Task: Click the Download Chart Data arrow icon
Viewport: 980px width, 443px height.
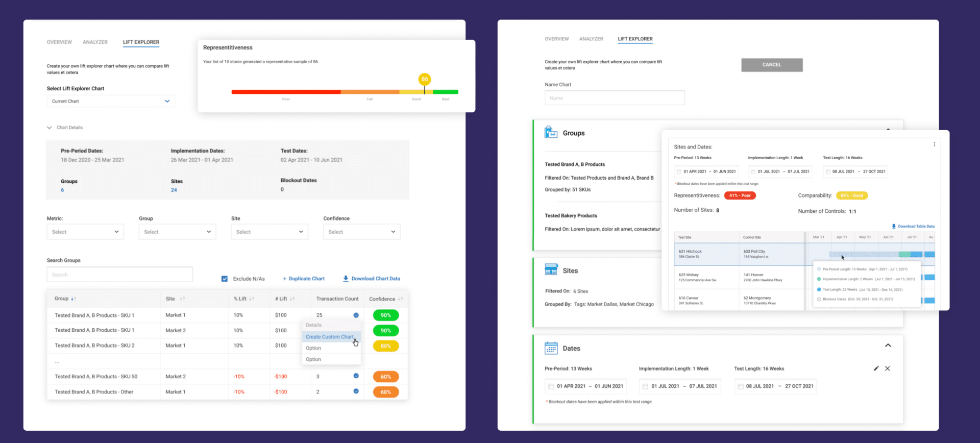Action: (x=346, y=279)
